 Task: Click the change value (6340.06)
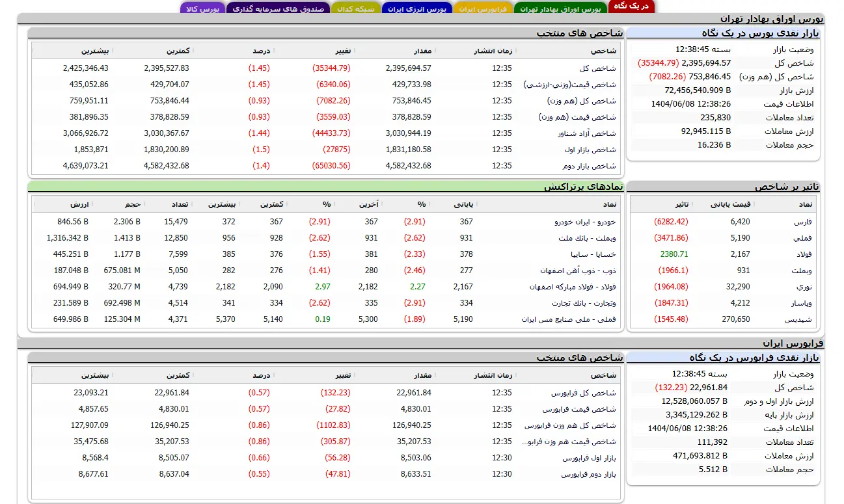(x=333, y=85)
